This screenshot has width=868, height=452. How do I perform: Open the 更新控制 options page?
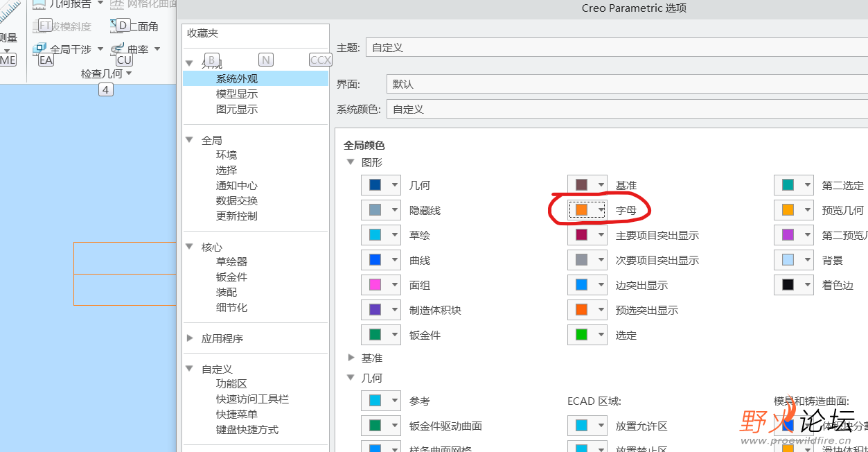[236, 216]
